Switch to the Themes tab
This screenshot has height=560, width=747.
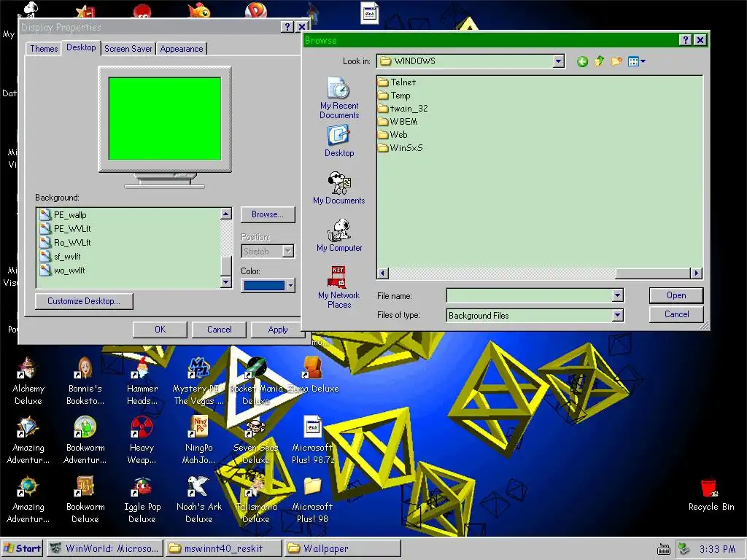click(x=44, y=49)
